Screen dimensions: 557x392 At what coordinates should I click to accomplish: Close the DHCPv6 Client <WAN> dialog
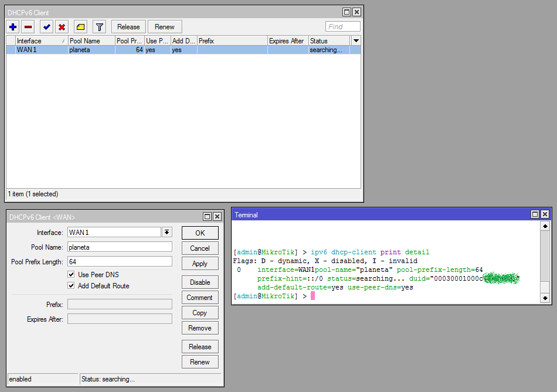point(217,217)
